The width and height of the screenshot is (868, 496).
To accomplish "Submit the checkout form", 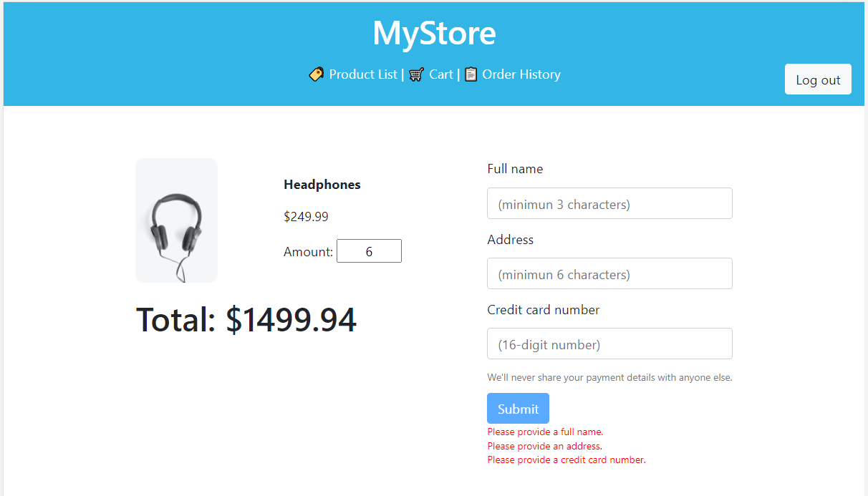I will click(x=518, y=409).
